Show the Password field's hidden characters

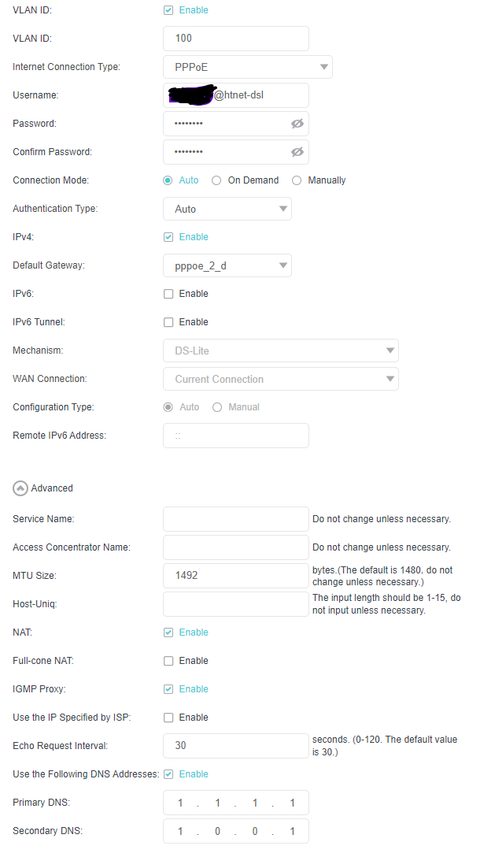click(297, 124)
